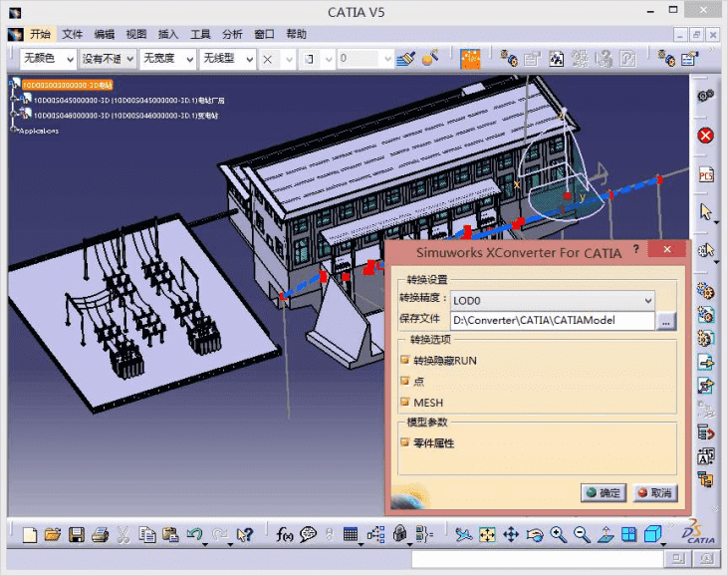Click the Shading view cube icon
Screen dimensions: 728x576
point(652,535)
